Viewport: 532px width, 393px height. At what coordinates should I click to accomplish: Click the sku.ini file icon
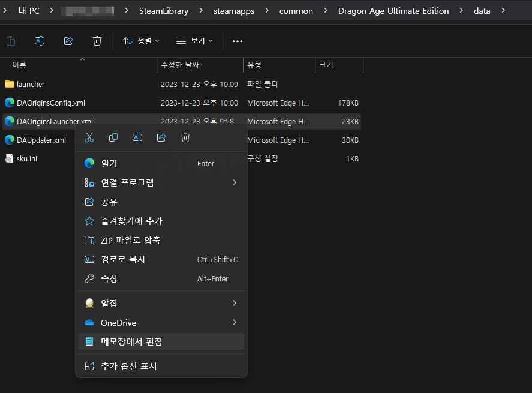[9, 158]
